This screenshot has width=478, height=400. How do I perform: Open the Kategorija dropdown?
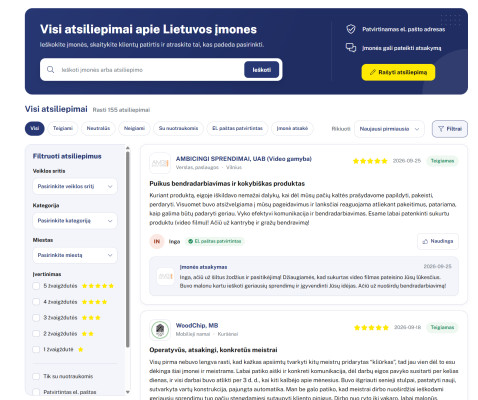pos(75,221)
